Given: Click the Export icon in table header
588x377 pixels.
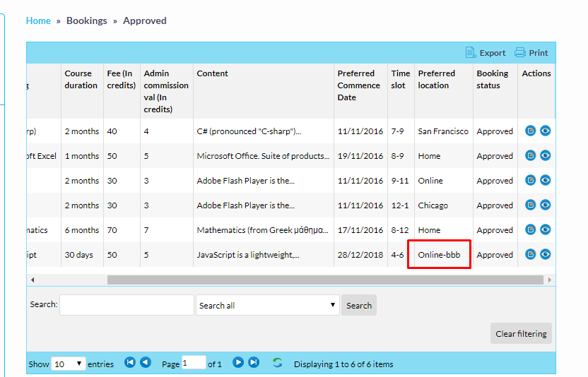Looking at the screenshot, I should tap(471, 53).
